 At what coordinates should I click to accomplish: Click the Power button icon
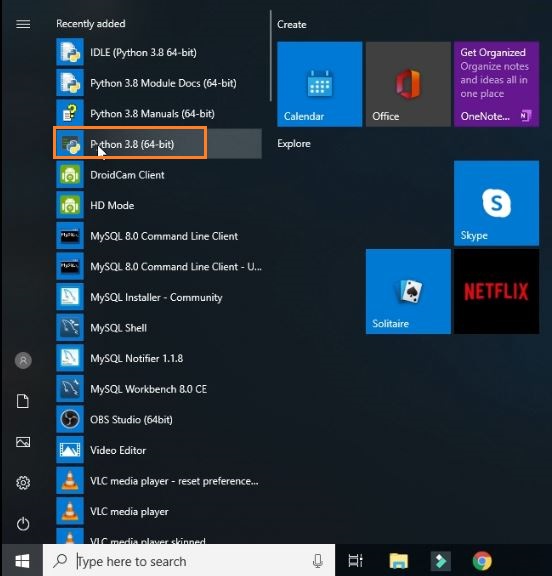tap(23, 523)
